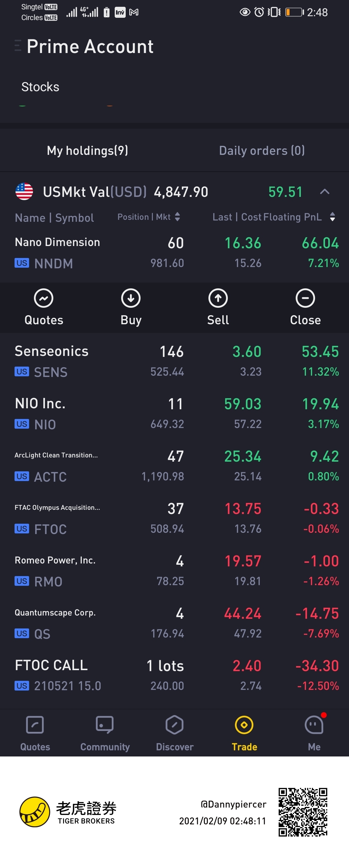Tap the Buy down-arrow icon
This screenshot has width=349, height=868.
(131, 298)
